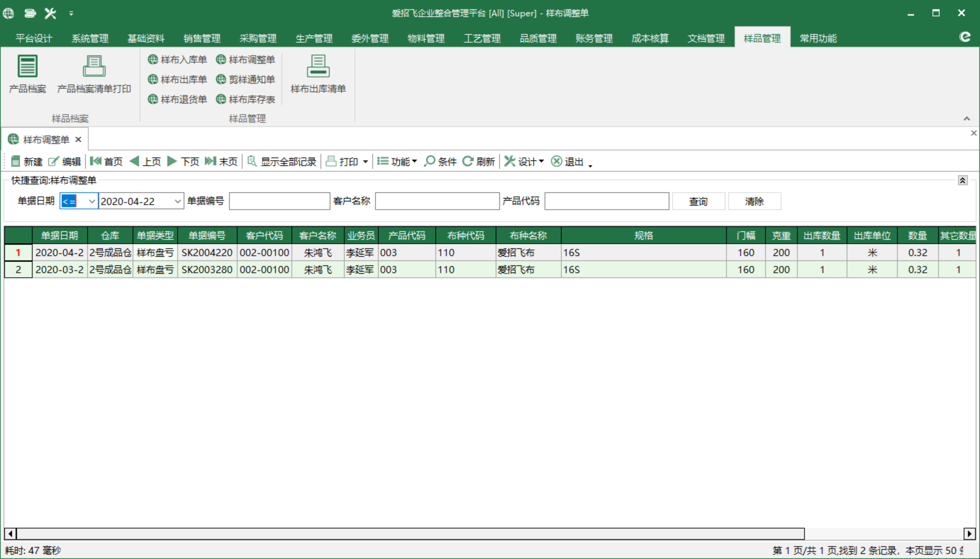The height and width of the screenshot is (559, 980).
Task: Collapse the 快捷查询 panel
Action: click(963, 180)
